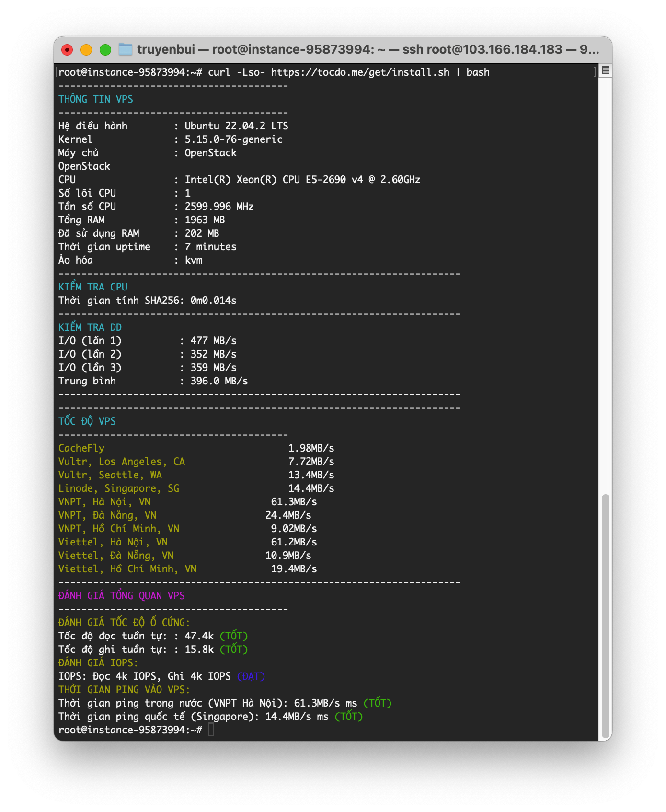Click the terminal cursor at final prompt
Screen dimensions: 666x812
[211, 730]
